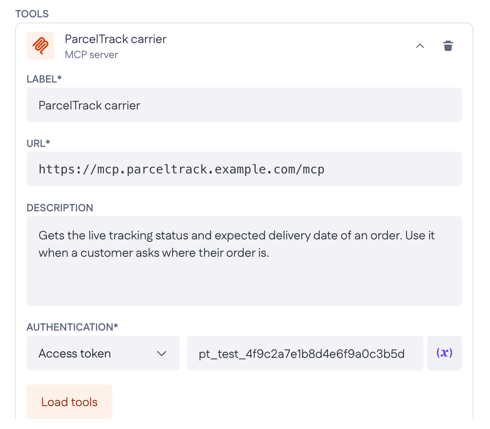
Task: Delete the ParcelTrack carrier tool via trash icon
Action: coord(448,46)
